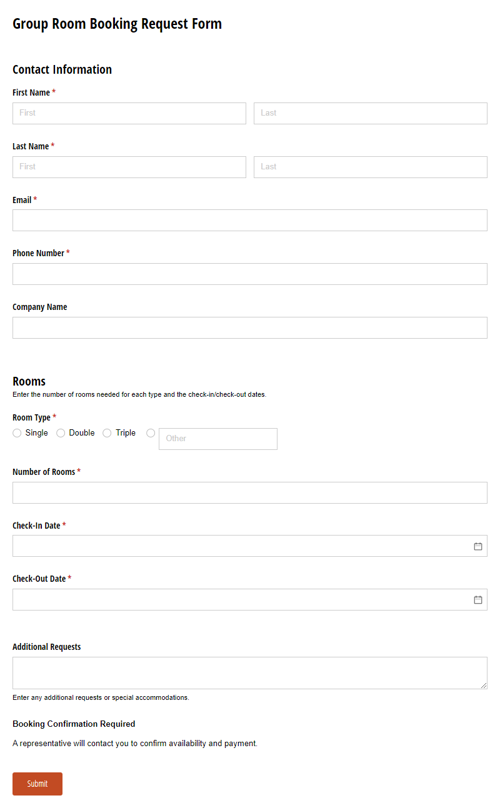Grab the Additional Requests resize handle
500x808 pixels.
(x=484, y=685)
